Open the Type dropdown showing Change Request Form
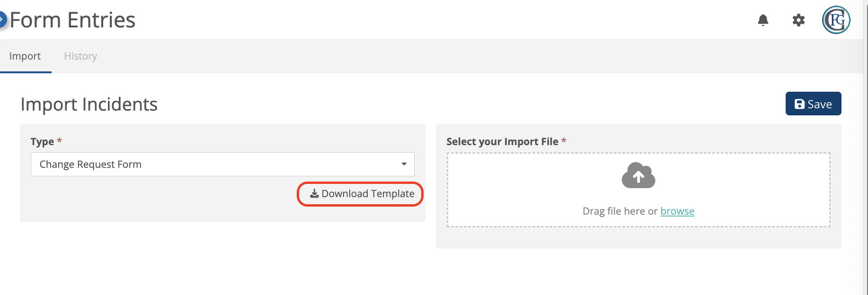 [x=222, y=164]
